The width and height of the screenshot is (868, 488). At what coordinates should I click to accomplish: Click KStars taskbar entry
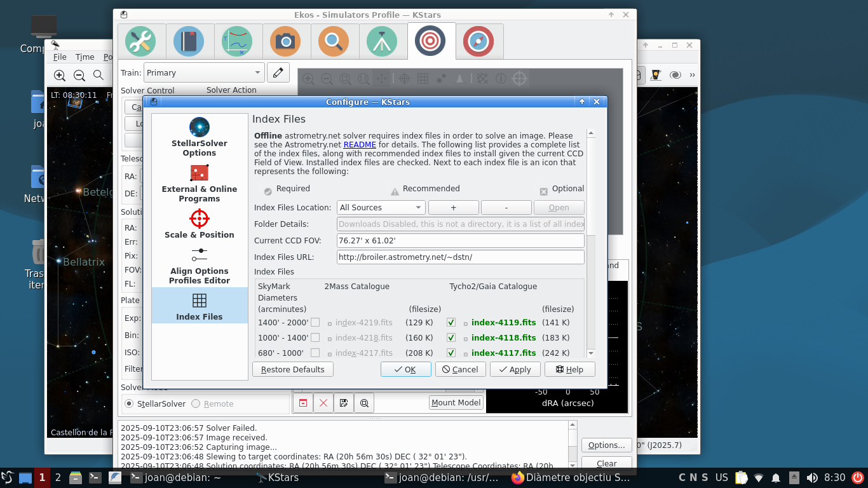[278, 477]
